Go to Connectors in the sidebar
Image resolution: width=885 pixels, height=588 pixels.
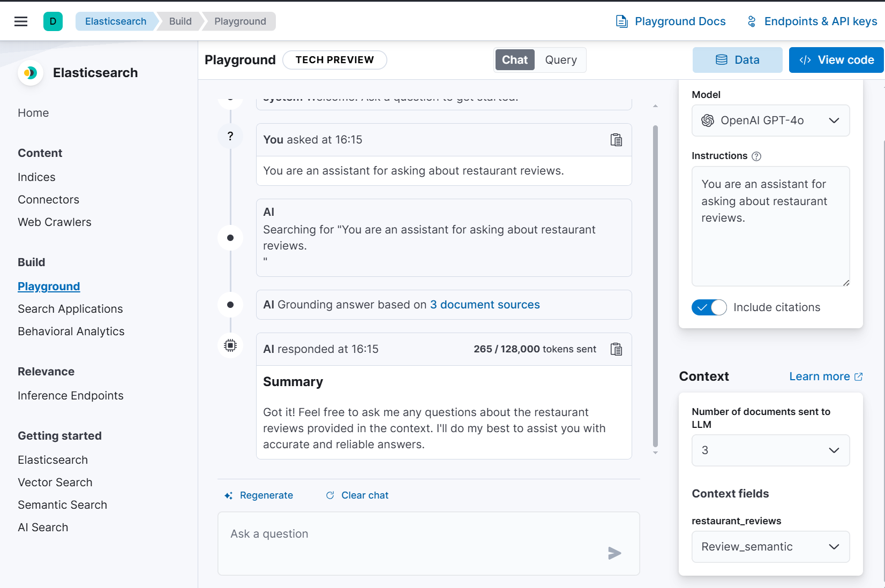[x=48, y=200]
